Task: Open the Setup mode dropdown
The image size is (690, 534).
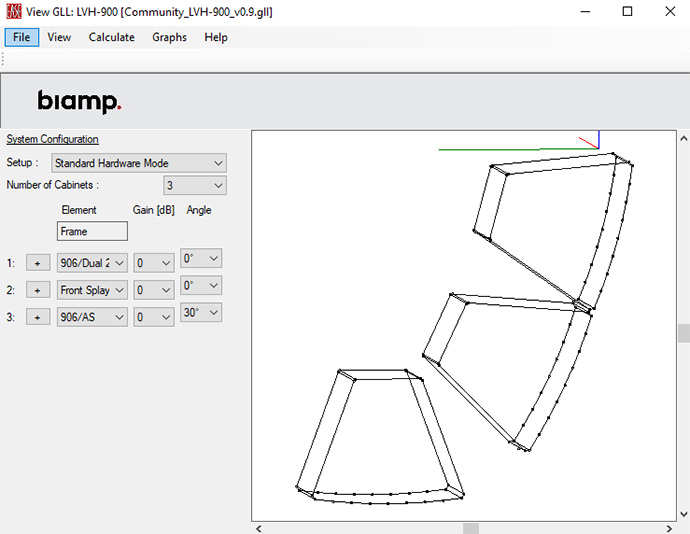Action: pyautogui.click(x=139, y=163)
